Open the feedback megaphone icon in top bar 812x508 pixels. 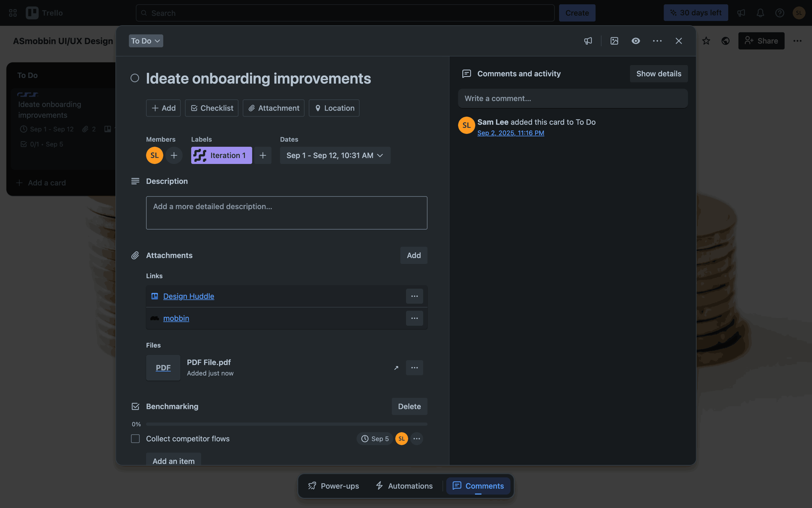[741, 13]
